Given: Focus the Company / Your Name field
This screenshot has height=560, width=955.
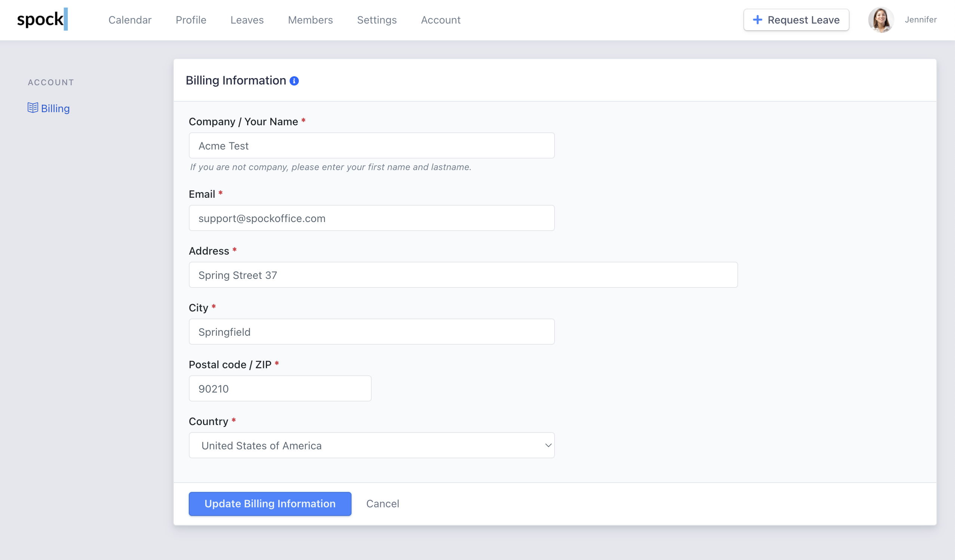Looking at the screenshot, I should click(x=371, y=145).
